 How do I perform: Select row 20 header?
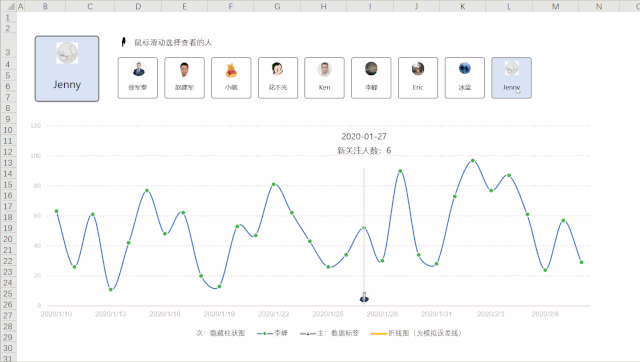click(x=8, y=239)
